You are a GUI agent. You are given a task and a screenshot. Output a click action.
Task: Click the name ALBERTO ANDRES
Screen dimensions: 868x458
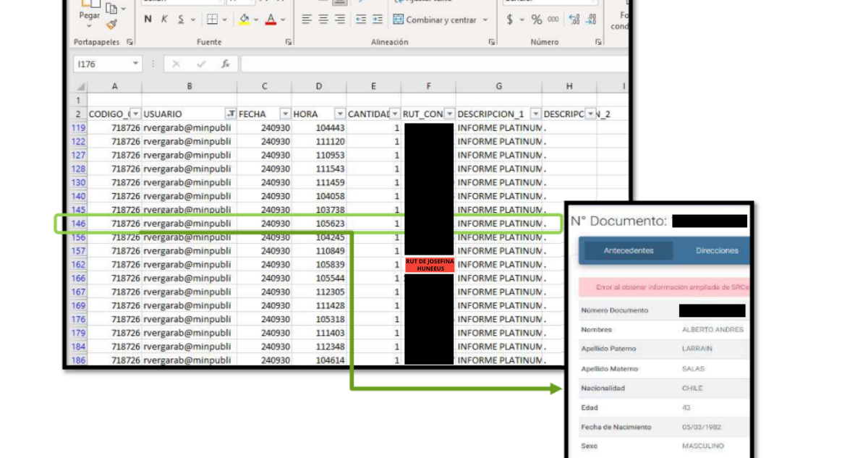point(712,330)
